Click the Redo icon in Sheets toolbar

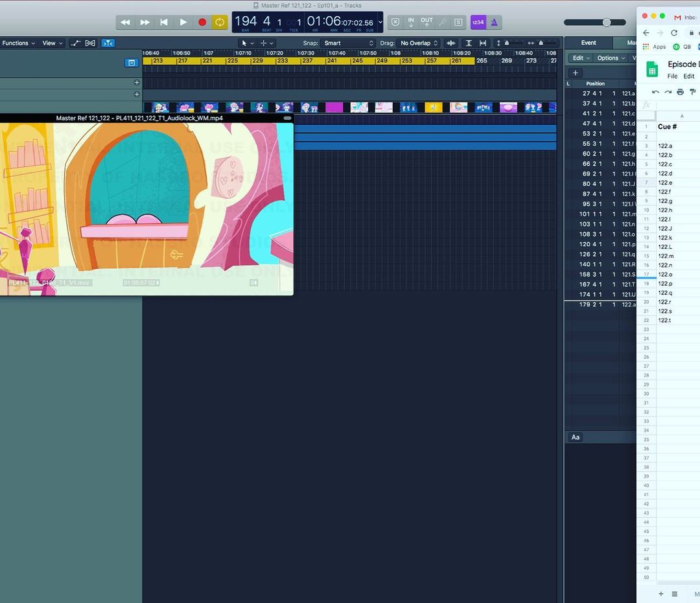click(x=668, y=92)
